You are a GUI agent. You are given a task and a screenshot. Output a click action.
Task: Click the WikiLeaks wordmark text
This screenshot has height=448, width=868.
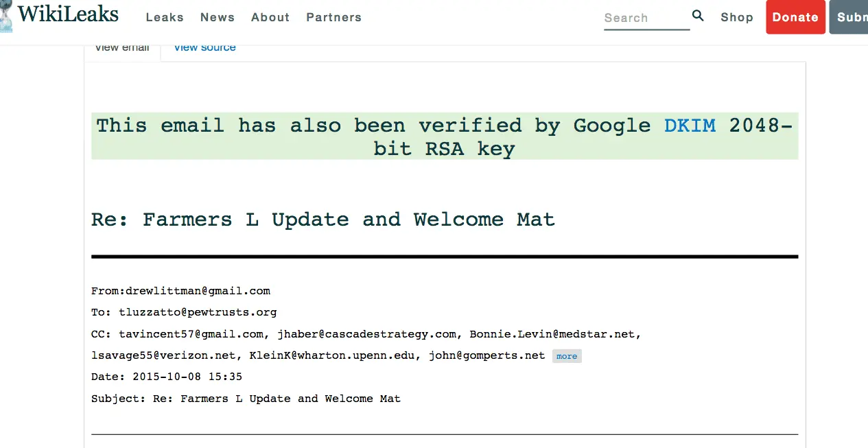68,14
